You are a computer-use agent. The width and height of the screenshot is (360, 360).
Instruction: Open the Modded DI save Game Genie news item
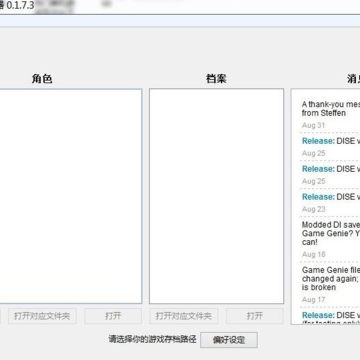coord(331,233)
